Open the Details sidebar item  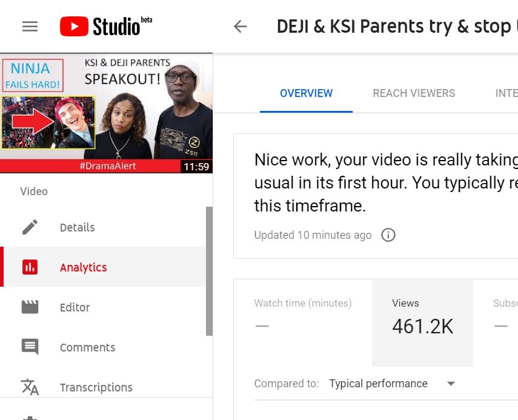(x=104, y=227)
